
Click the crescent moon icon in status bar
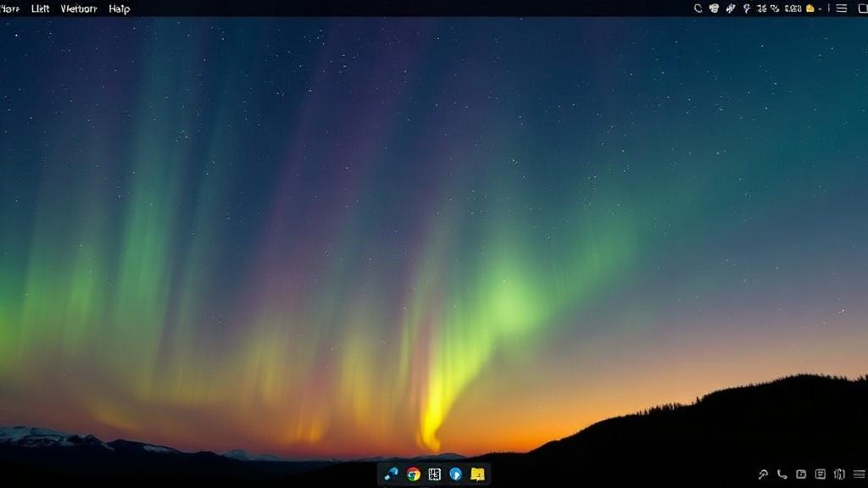tap(698, 8)
